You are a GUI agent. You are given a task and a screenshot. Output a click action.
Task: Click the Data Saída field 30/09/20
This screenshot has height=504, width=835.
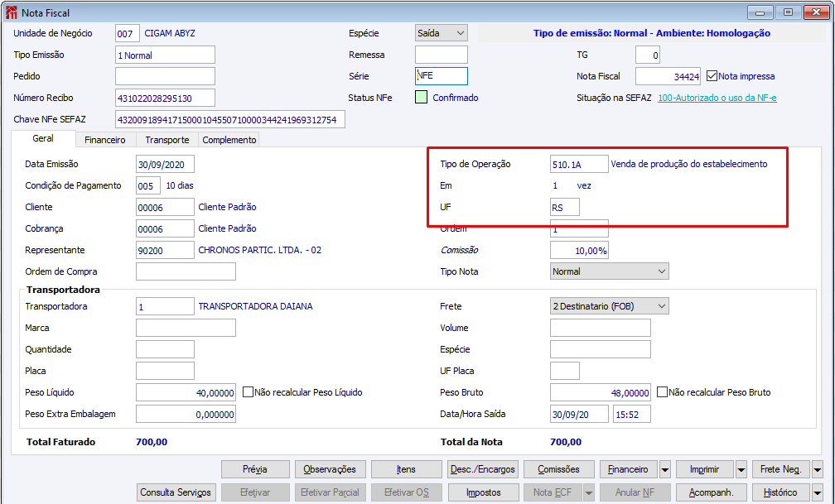tap(579, 414)
